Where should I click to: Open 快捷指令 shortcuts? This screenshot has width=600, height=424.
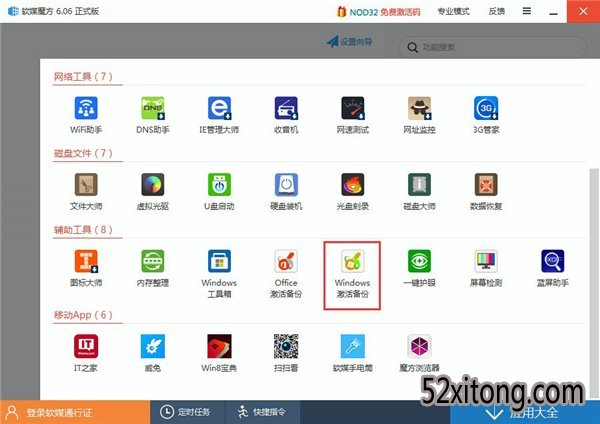(x=262, y=412)
